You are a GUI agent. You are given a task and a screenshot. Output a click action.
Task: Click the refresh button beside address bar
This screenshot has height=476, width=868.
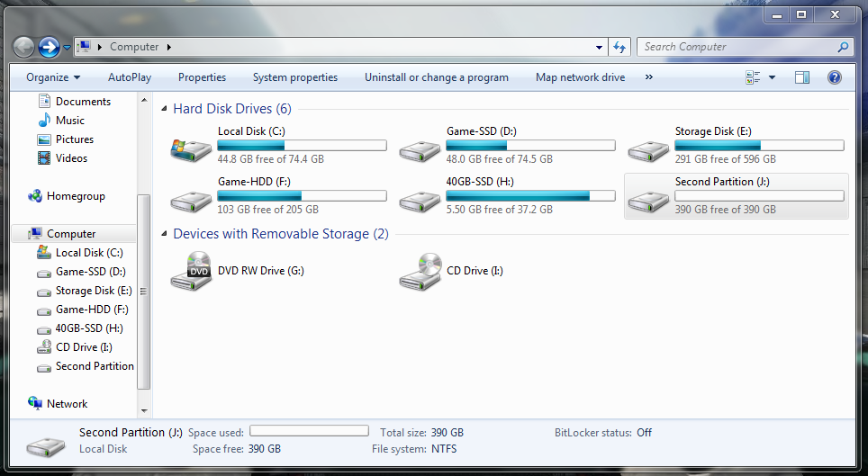[x=619, y=47]
